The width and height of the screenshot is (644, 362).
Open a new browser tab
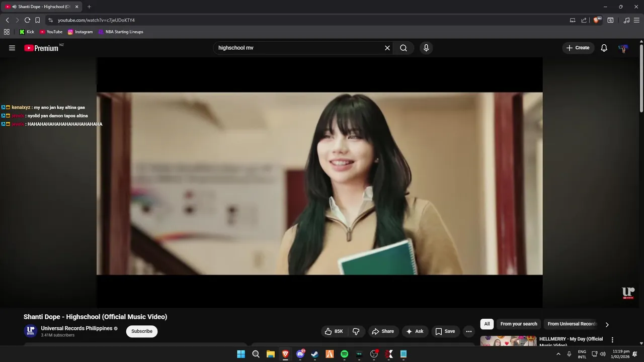point(89,7)
